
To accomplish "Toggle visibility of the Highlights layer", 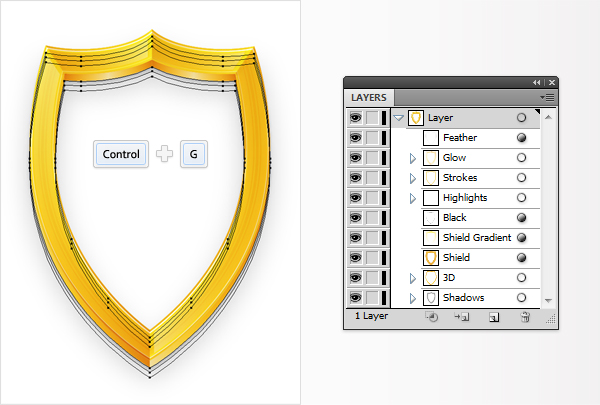I will click(355, 198).
